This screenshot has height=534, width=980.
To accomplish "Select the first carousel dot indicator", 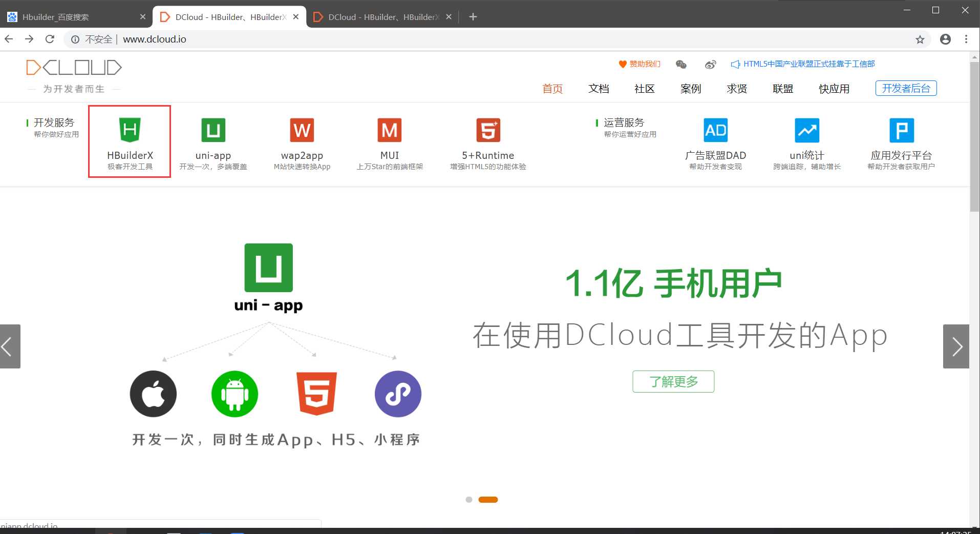I will [469, 500].
